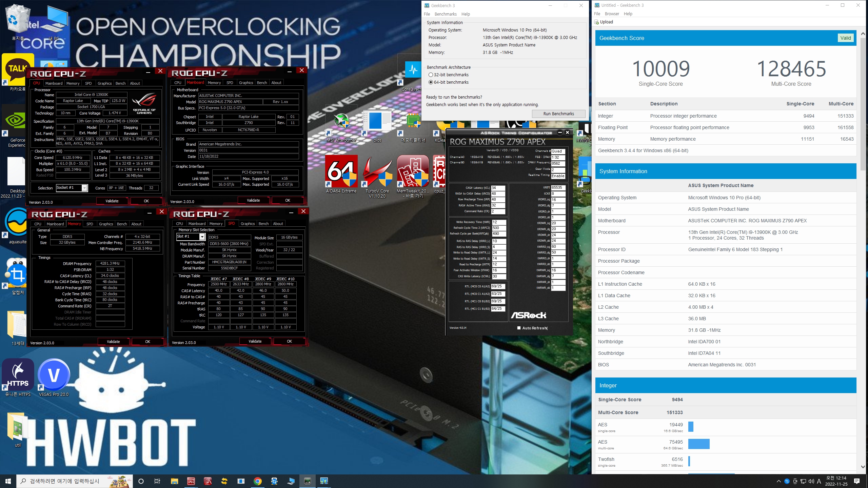Click the tREFI value field showing 65535
The width and height of the screenshot is (868, 488).
tap(558, 187)
